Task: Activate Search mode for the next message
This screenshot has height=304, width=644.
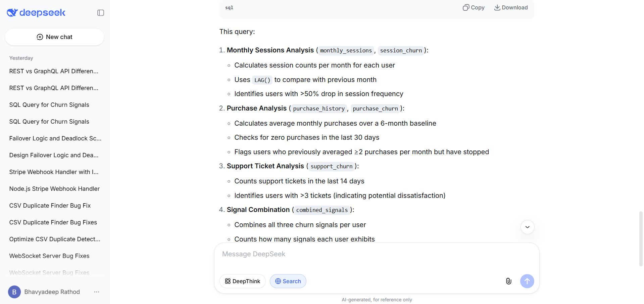Action: 288,281
